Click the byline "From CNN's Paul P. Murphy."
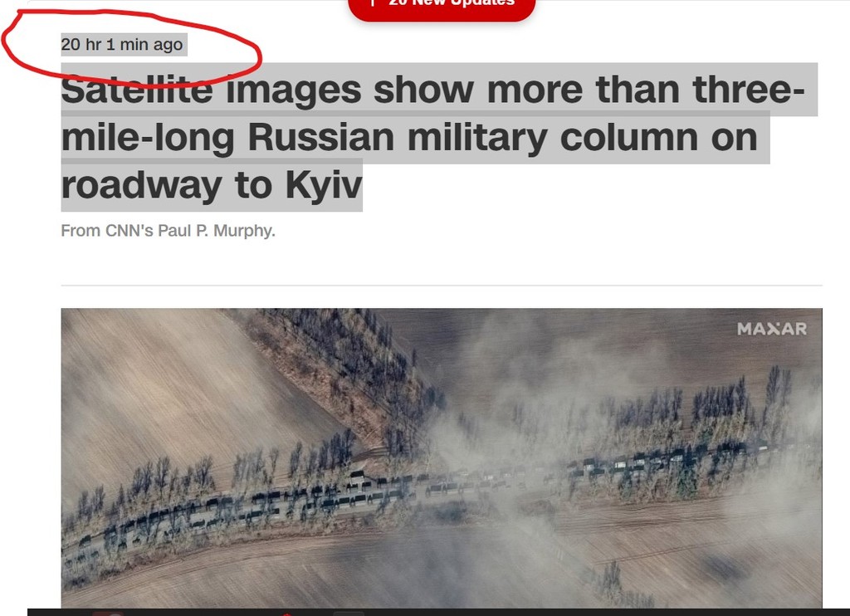The width and height of the screenshot is (850, 616). pos(168,231)
